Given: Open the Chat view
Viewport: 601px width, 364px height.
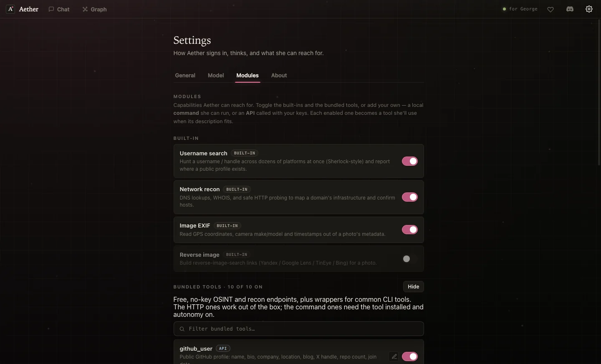Looking at the screenshot, I should 59,9.
